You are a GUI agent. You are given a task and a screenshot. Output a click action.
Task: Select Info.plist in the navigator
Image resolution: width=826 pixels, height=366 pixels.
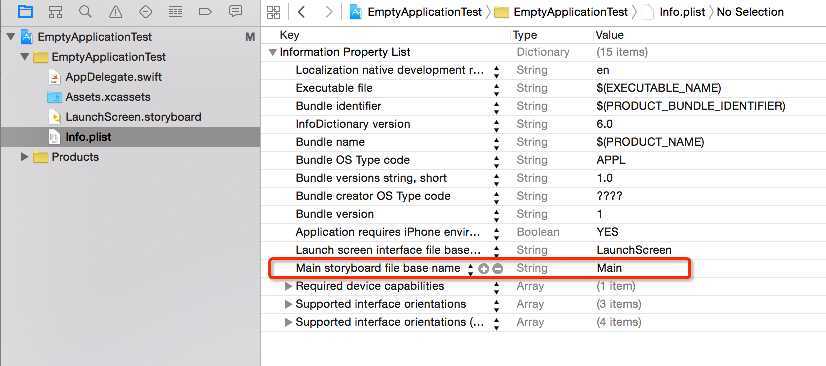coord(88,137)
